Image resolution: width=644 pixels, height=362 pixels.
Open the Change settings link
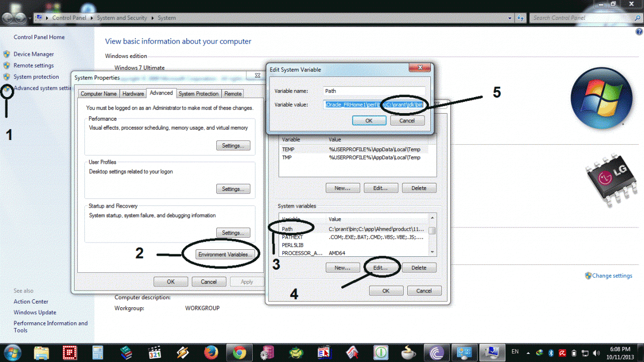pos(612,276)
